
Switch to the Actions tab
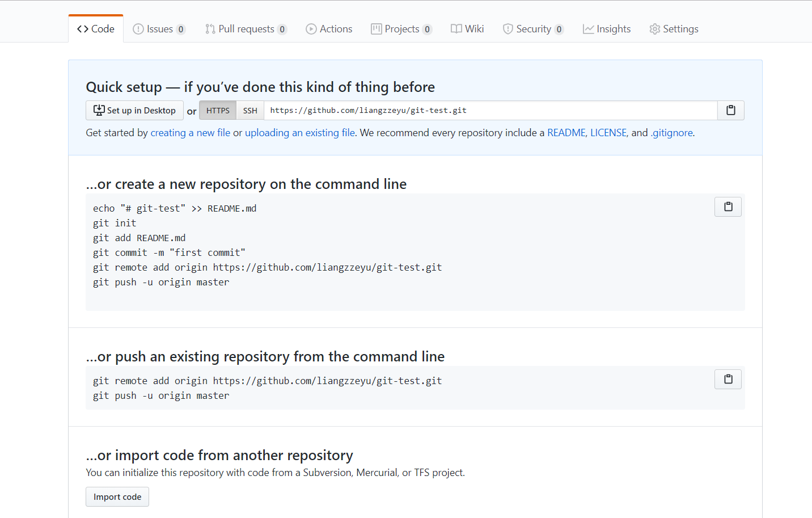[x=329, y=29]
